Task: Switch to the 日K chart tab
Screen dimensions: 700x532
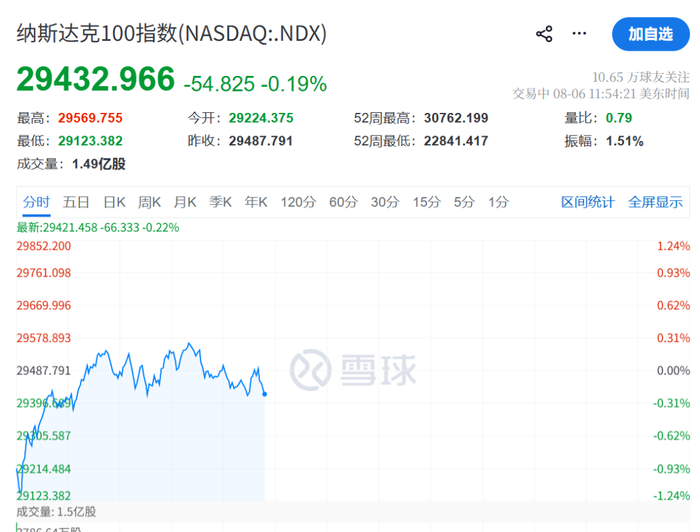Action: click(114, 202)
